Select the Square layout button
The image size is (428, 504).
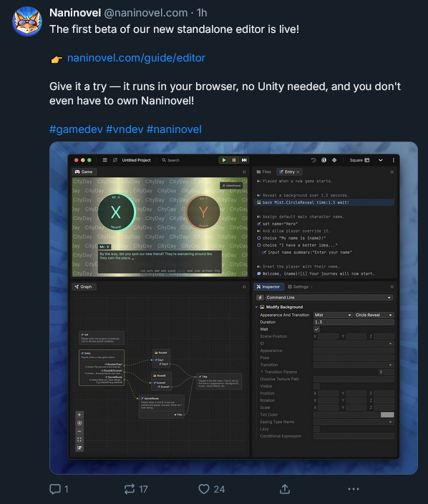(x=359, y=160)
